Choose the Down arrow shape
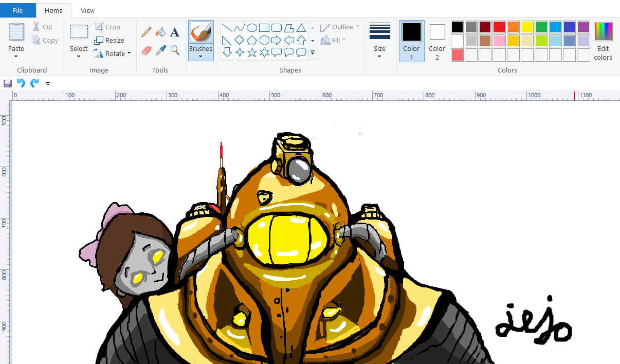The width and height of the screenshot is (620, 364). click(227, 52)
